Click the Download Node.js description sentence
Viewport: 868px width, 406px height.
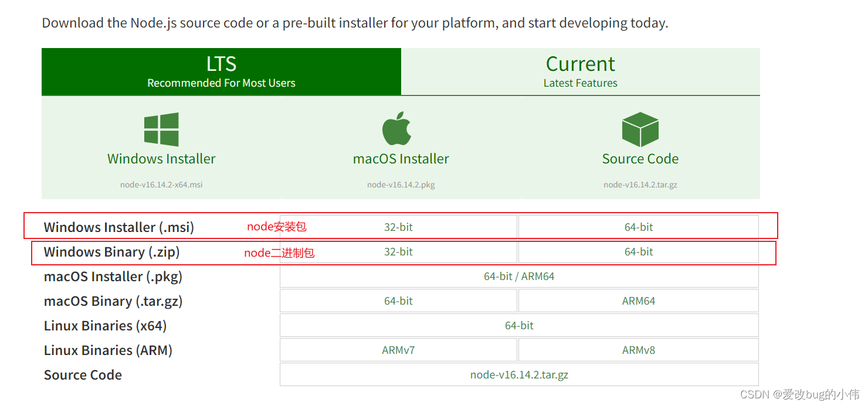coord(355,23)
